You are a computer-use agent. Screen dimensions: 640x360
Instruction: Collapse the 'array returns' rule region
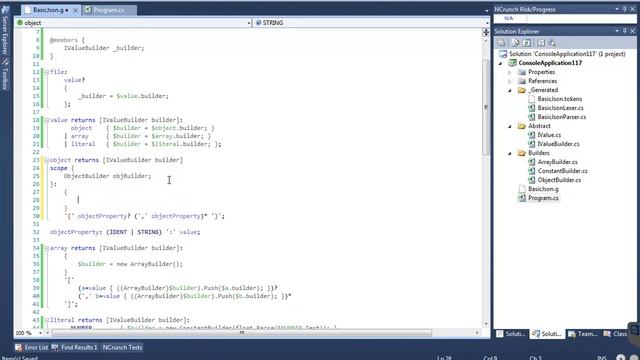click(47, 248)
